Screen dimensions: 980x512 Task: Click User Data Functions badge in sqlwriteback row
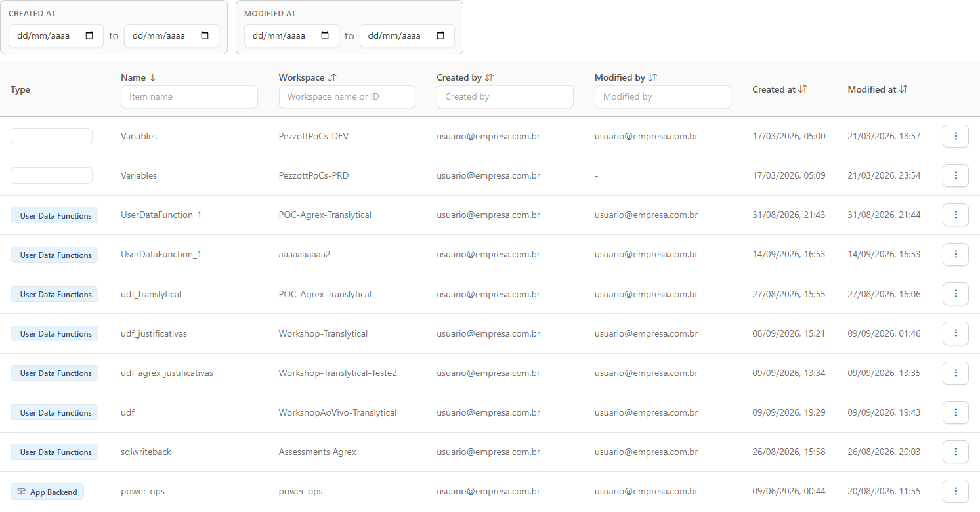pyautogui.click(x=54, y=452)
